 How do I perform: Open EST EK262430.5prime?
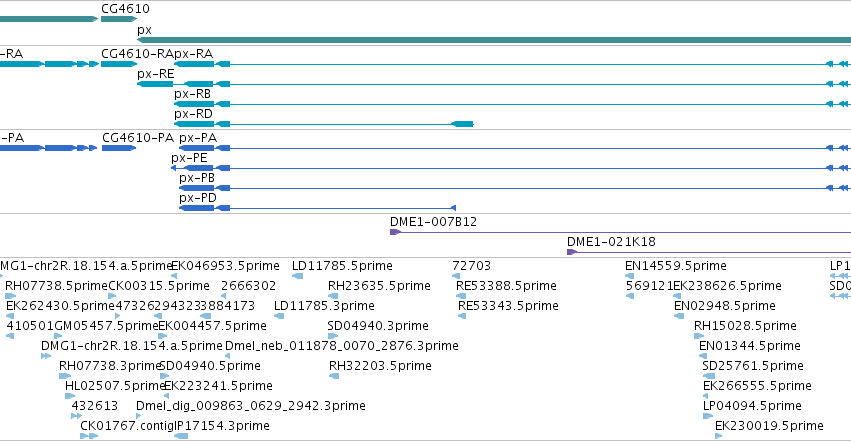[x=60, y=306]
